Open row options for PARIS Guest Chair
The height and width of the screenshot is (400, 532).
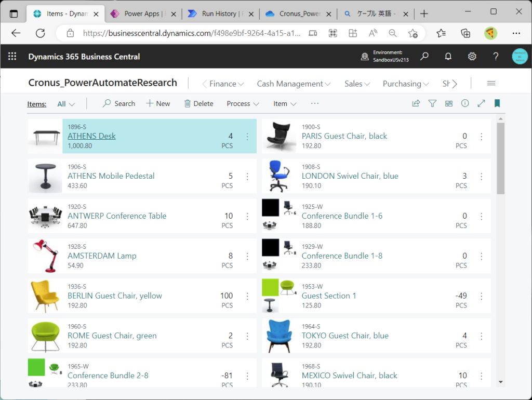pos(482,137)
